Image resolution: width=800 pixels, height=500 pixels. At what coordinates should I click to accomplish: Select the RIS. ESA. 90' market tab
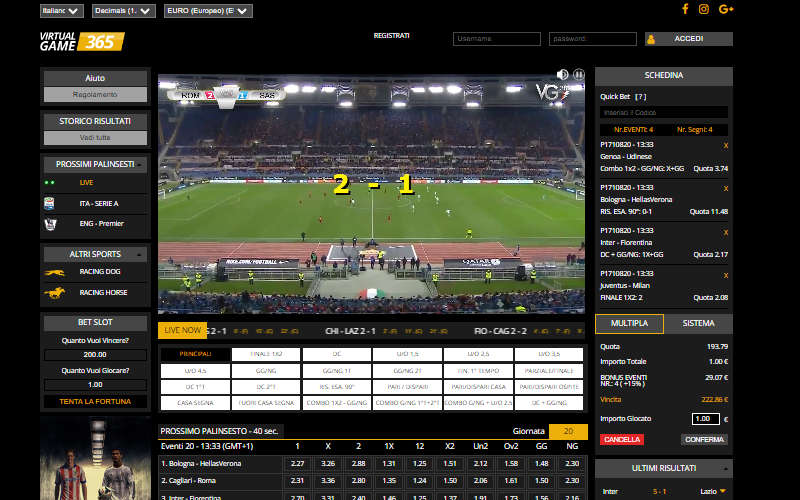(337, 387)
